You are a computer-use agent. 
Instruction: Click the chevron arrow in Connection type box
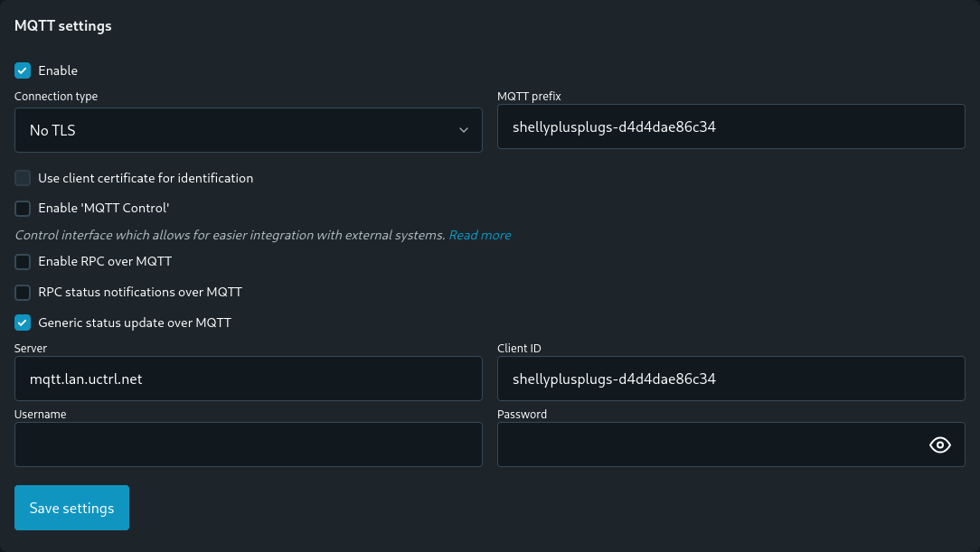(464, 130)
